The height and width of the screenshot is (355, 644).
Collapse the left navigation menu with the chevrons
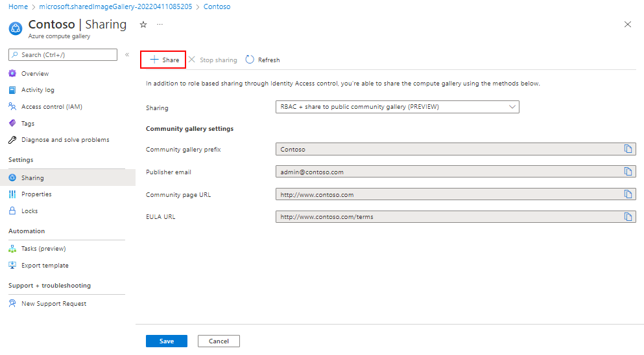coord(127,54)
